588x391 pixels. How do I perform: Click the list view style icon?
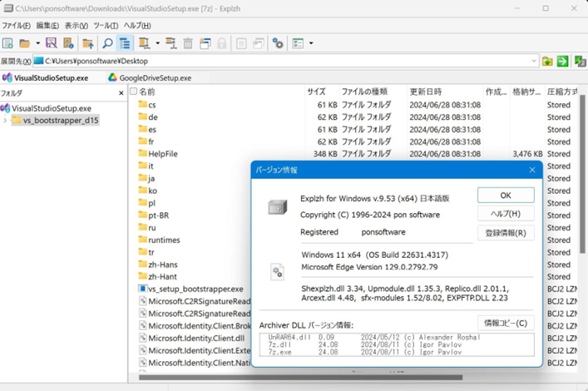point(298,43)
